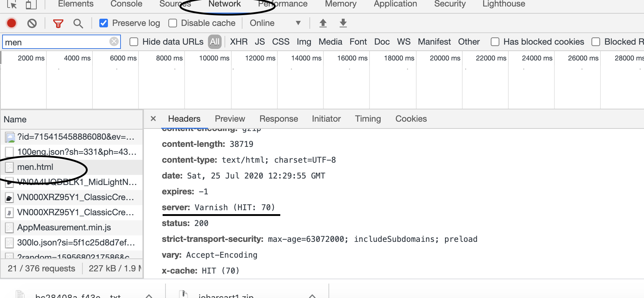
Task: Open the Performance panel
Action: pyautogui.click(x=283, y=4)
